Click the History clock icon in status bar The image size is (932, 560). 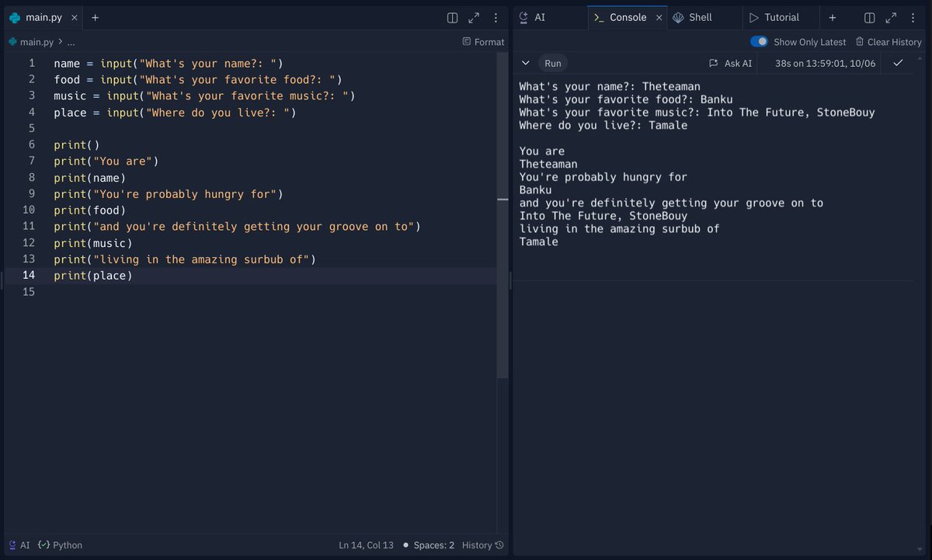pyautogui.click(x=499, y=545)
